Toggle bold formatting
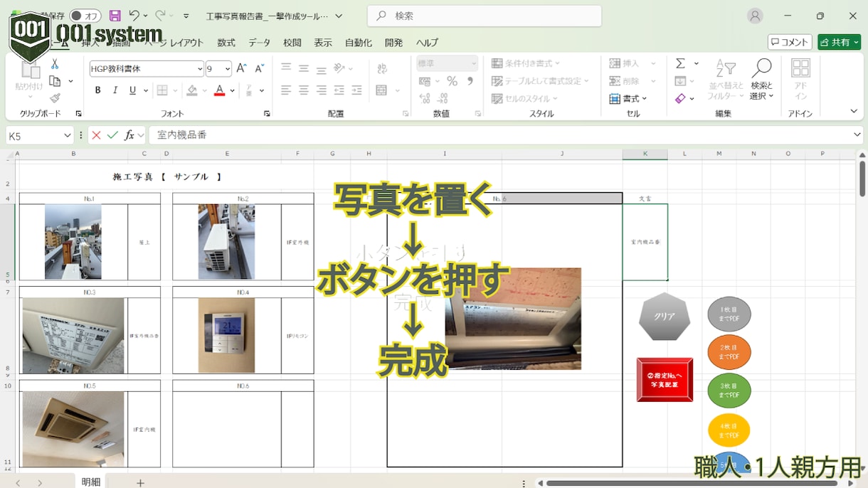Viewport: 868px width, 488px height. 97,90
